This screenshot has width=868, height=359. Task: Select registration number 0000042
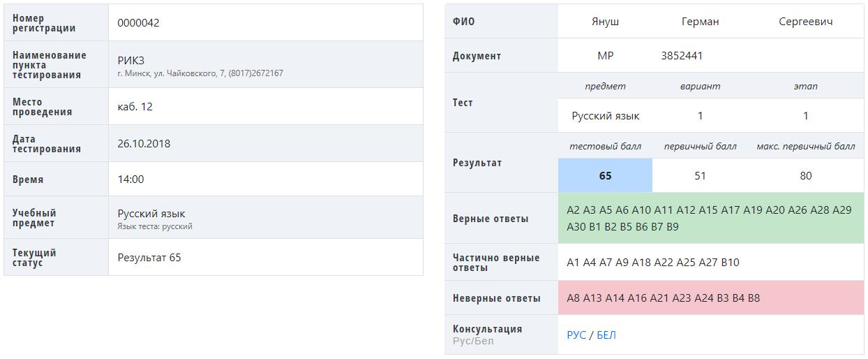pos(138,22)
